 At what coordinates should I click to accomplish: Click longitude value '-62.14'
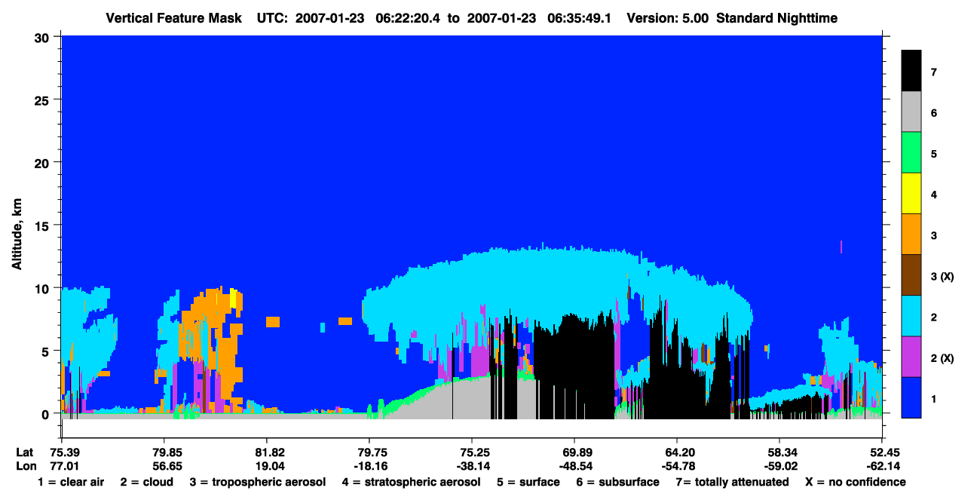click(x=882, y=466)
